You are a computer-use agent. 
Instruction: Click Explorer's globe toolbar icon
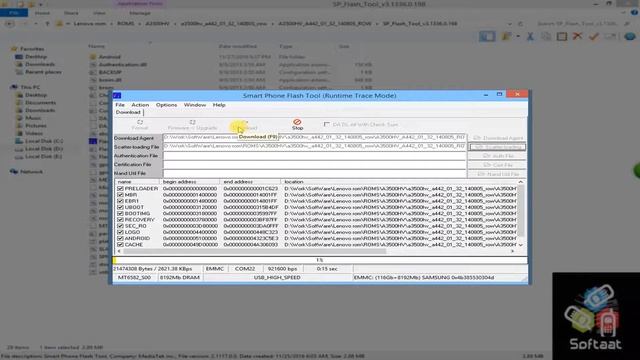(x=630, y=36)
